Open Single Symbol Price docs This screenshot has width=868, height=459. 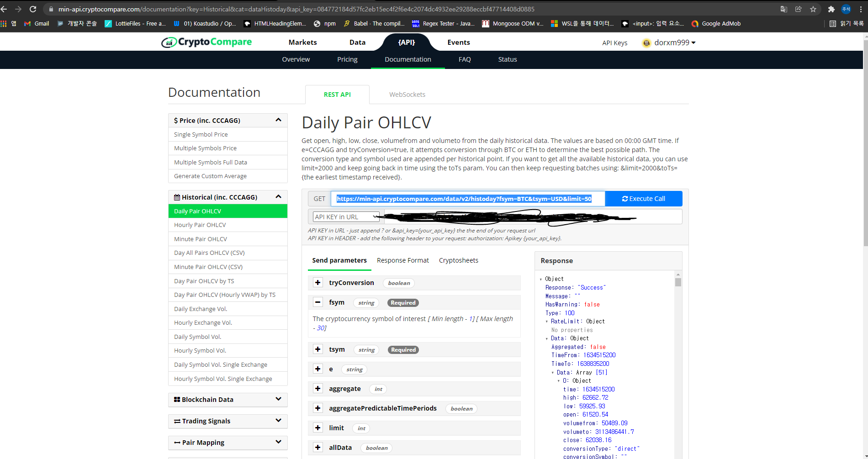tap(228, 134)
